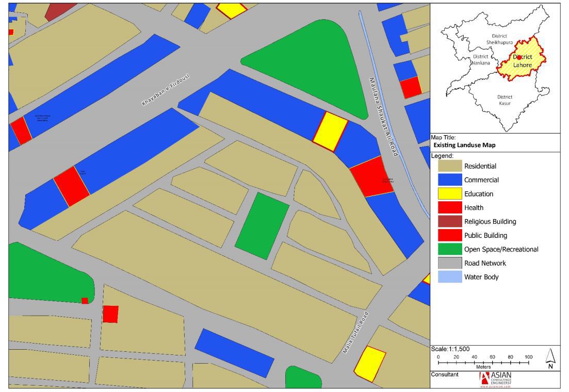Select District Kasur in the inset map
The image size is (569, 392).
[x=504, y=100]
